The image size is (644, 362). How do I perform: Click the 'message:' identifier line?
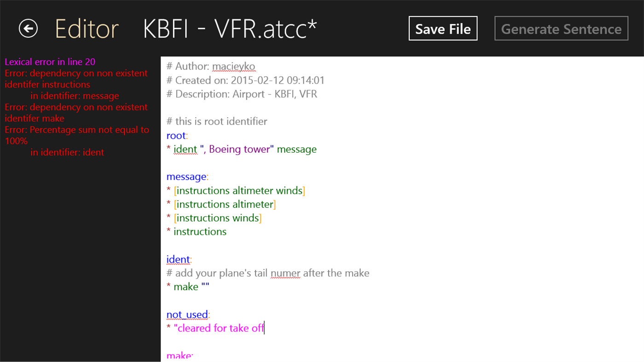(187, 177)
